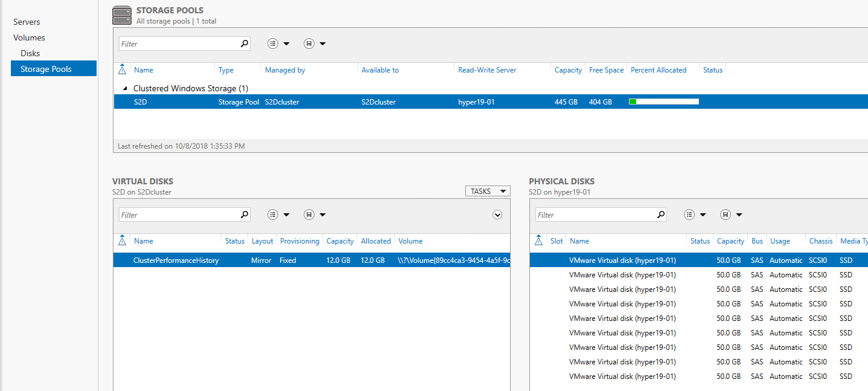Open Servers in the left navigation
The height and width of the screenshot is (391, 868).
[27, 22]
